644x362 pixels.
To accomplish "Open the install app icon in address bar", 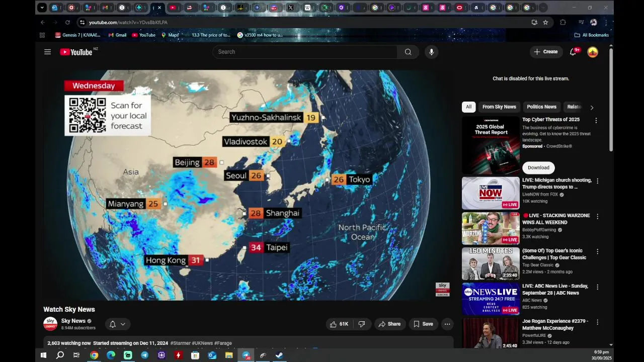I will 534,22.
